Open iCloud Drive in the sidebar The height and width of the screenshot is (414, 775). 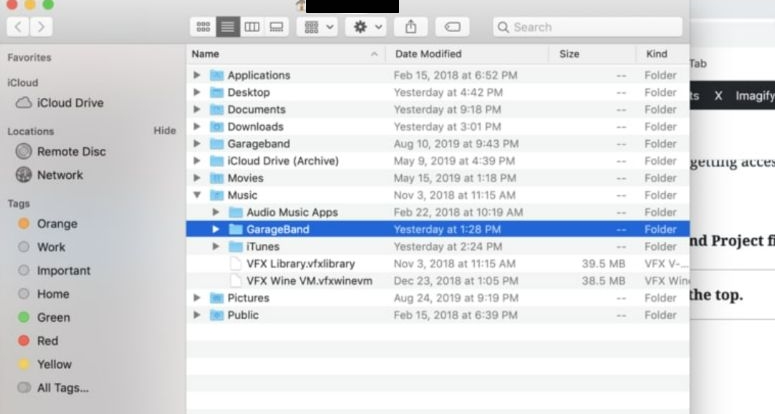pos(69,103)
